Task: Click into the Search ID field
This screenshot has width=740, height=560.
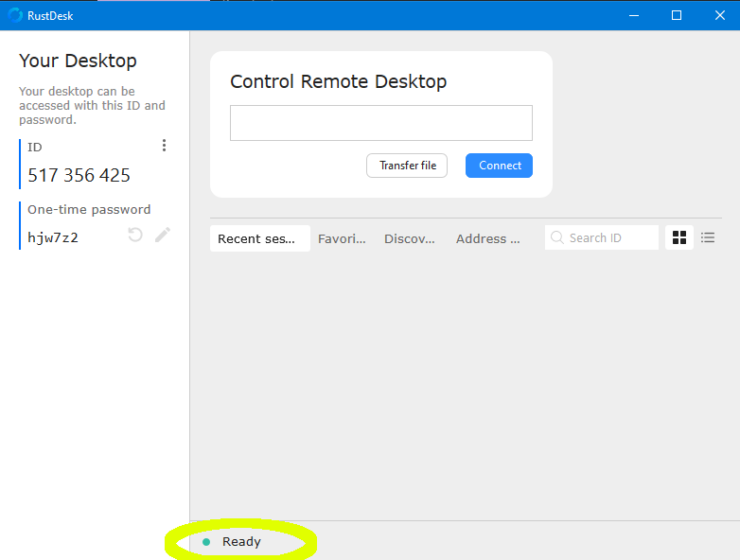Action: [602, 237]
